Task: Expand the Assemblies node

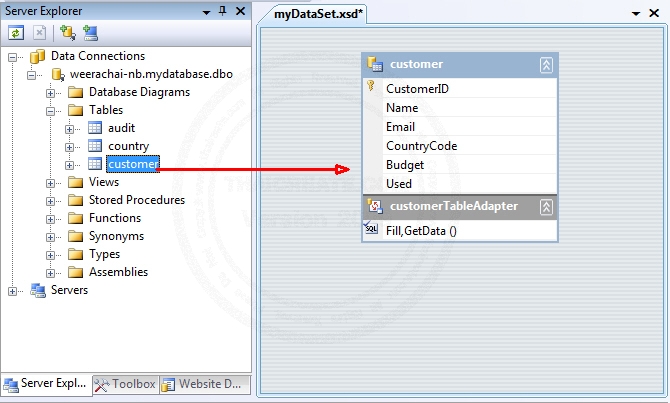Action: tap(50, 273)
